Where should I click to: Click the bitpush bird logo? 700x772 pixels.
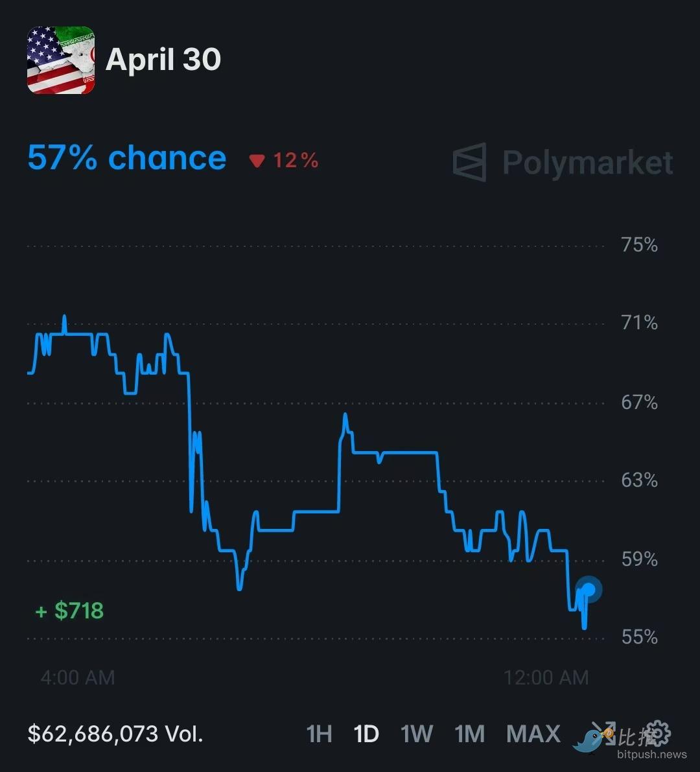point(588,740)
